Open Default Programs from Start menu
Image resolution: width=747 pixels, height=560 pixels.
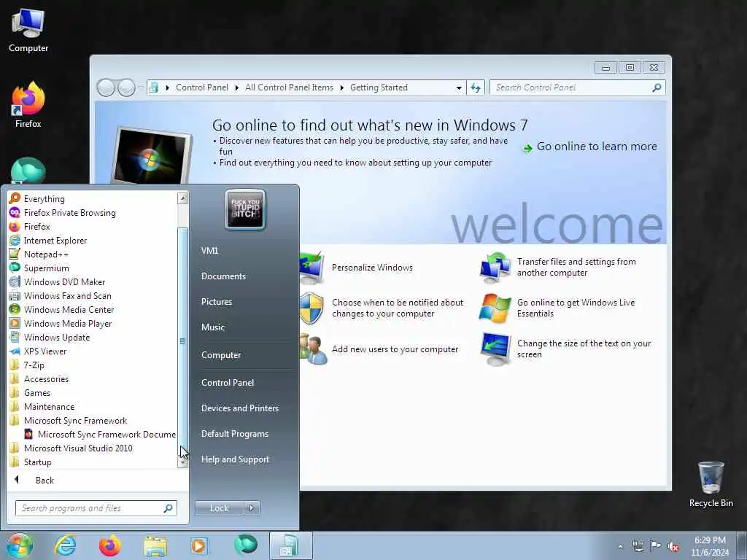[235, 434]
